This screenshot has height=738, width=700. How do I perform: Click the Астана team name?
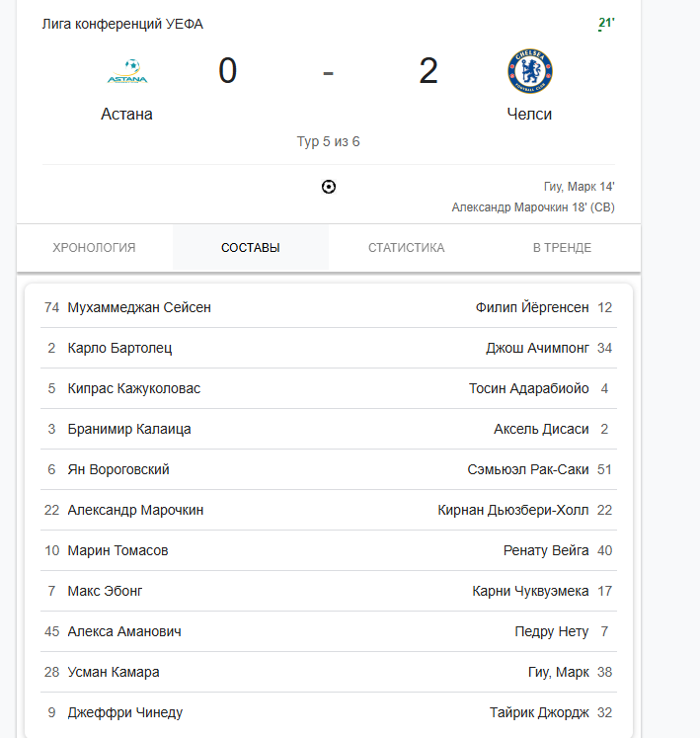click(x=126, y=115)
